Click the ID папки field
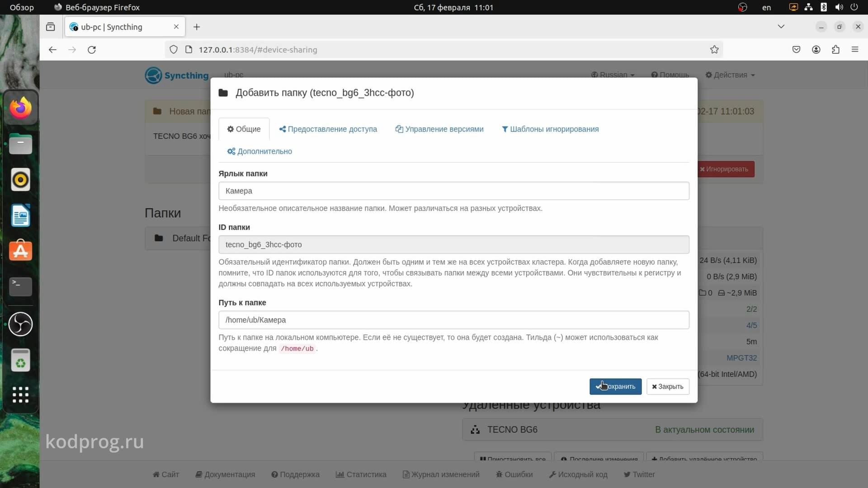This screenshot has width=868, height=488. click(453, 244)
